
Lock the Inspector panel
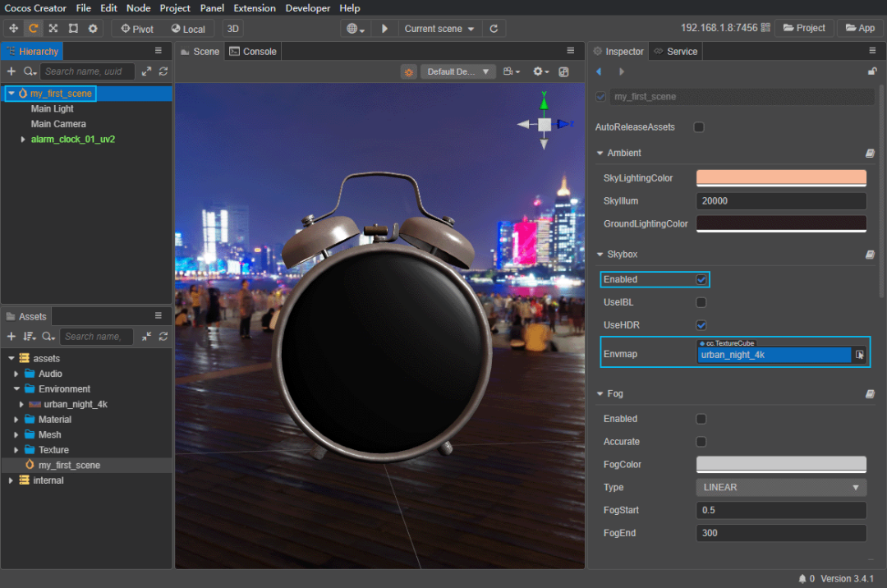tap(872, 71)
